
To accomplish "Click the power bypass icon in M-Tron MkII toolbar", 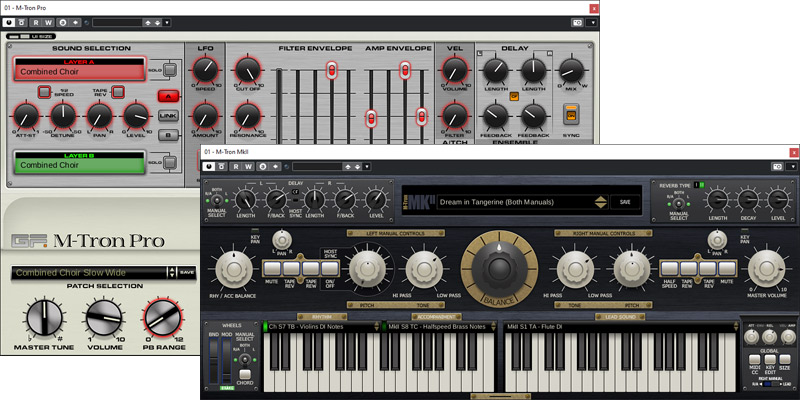I will (x=212, y=166).
